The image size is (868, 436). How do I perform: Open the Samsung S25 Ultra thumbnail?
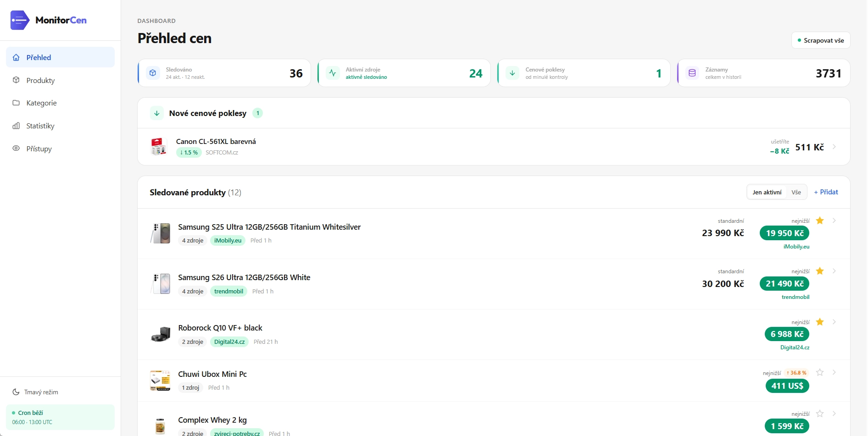click(x=161, y=233)
